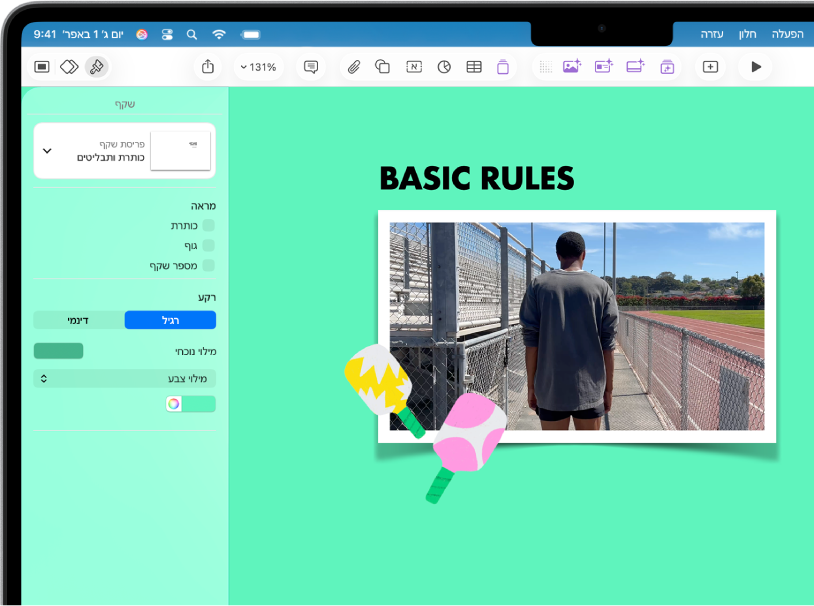Insert a text box
Image resolution: width=814 pixels, height=606 pixels.
tap(414, 67)
